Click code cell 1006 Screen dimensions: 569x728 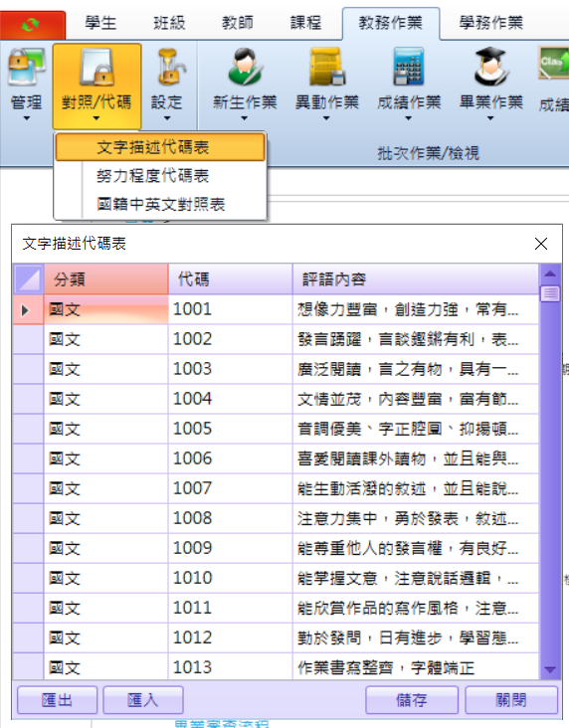[x=231, y=458]
